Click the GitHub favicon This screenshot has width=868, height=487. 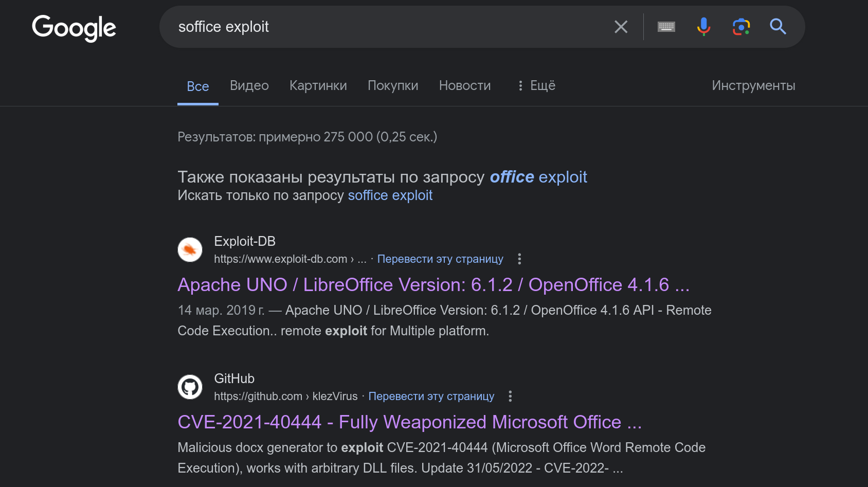pyautogui.click(x=190, y=387)
